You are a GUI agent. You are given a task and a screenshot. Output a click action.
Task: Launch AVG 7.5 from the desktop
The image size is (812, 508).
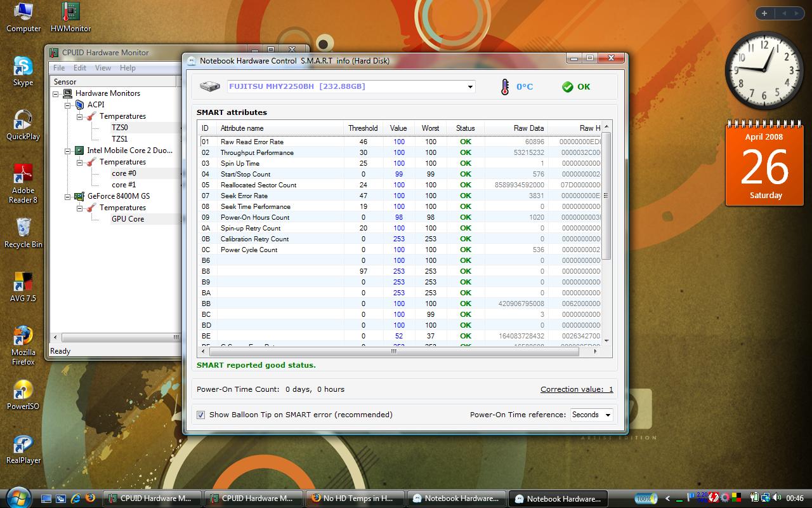tap(23, 287)
